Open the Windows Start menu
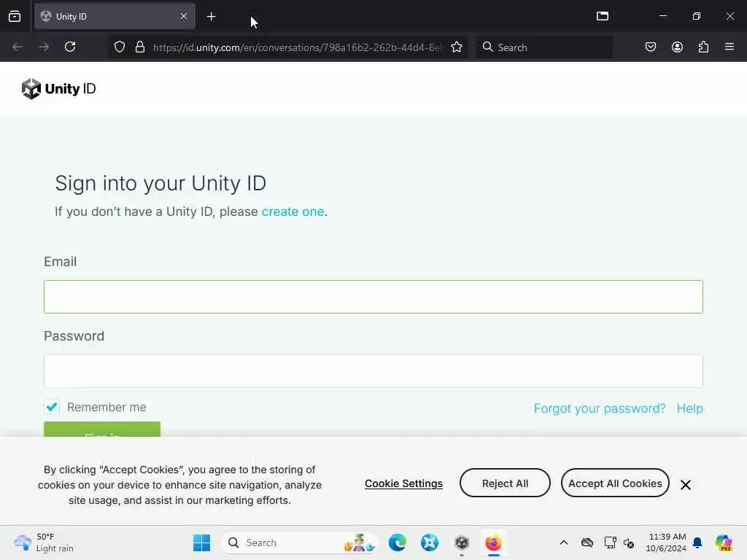This screenshot has width=747, height=560. 201,542
